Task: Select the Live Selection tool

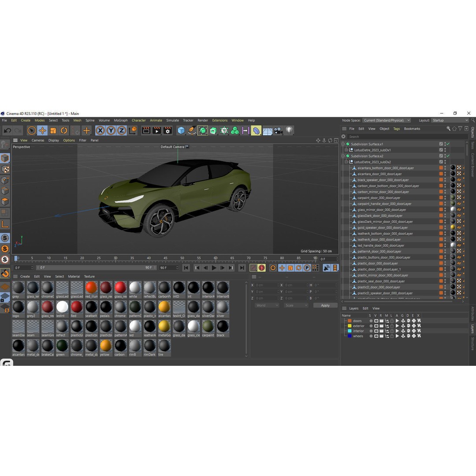Action: (32, 130)
